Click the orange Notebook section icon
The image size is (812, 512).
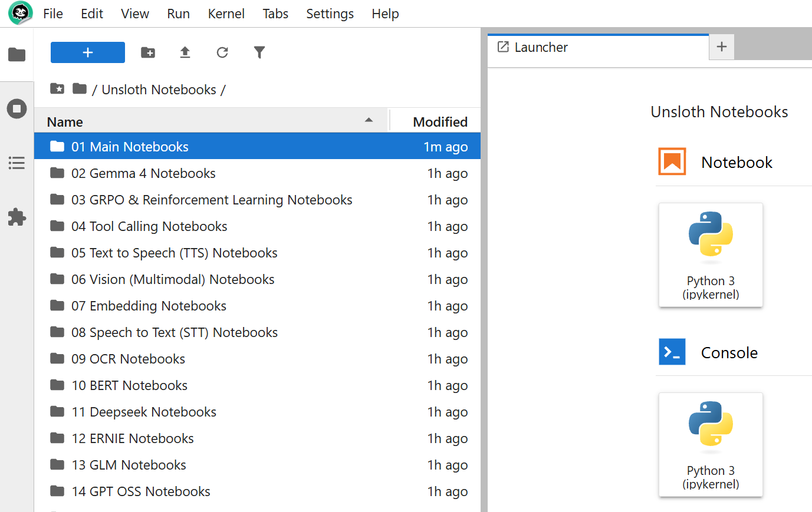672,161
